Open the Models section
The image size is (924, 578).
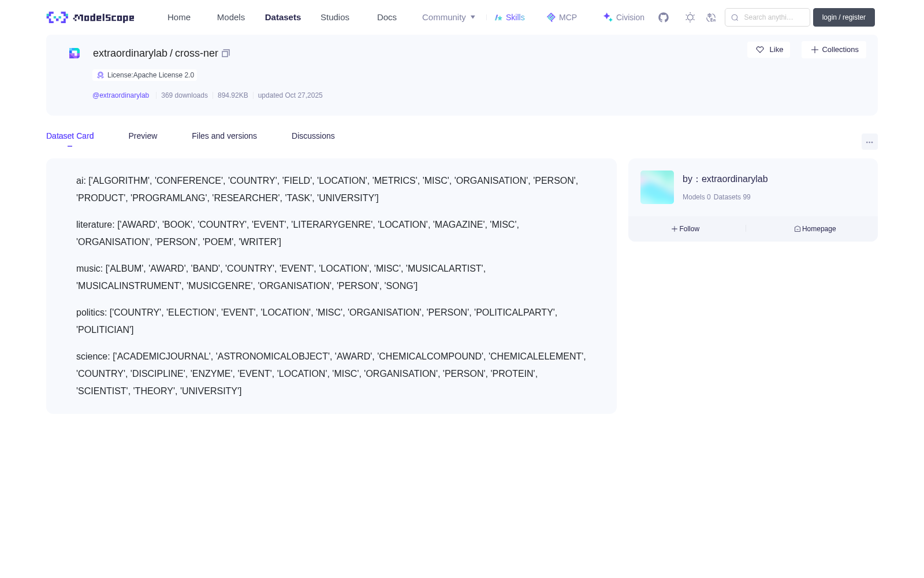coord(231,17)
